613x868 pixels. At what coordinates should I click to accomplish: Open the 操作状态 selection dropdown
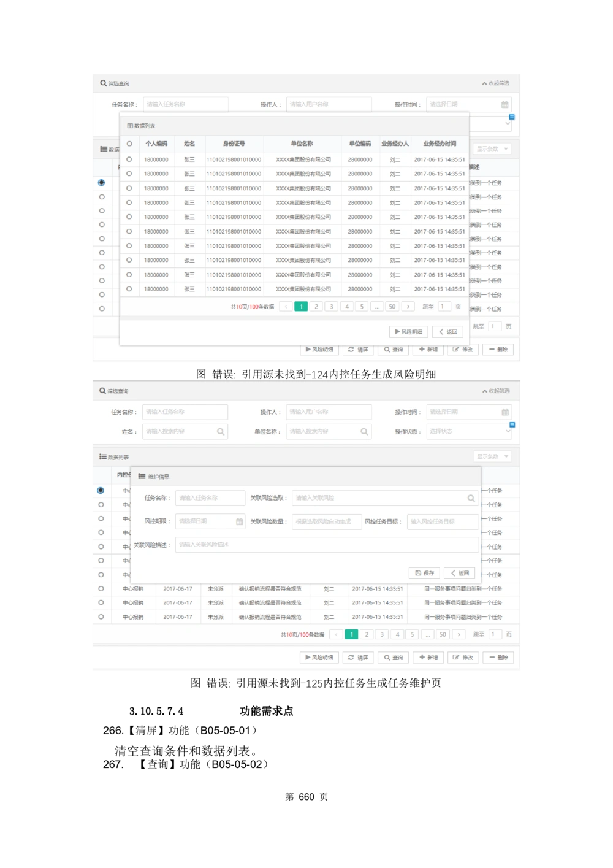tap(469, 431)
